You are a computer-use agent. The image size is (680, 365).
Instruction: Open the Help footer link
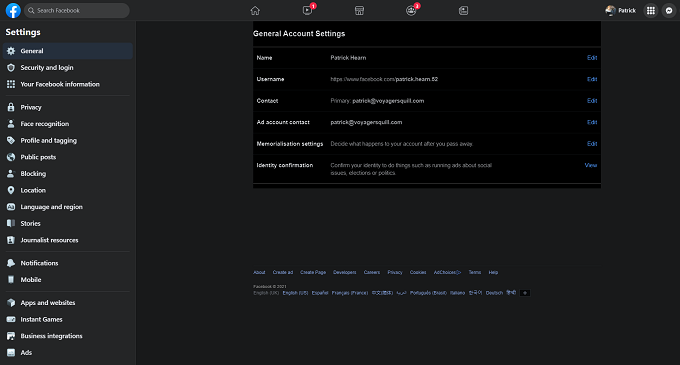point(493,272)
